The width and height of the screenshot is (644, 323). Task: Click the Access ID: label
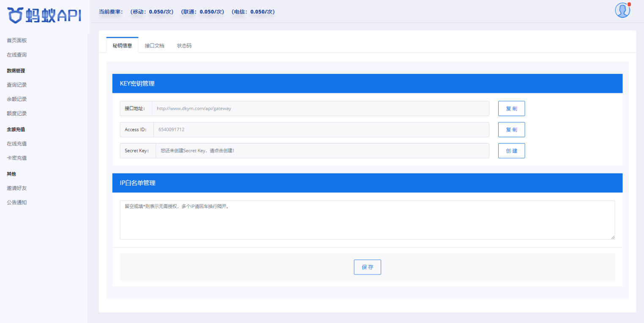click(x=136, y=130)
